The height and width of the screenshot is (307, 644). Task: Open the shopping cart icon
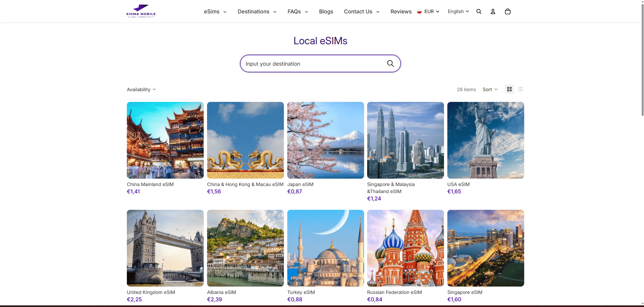click(508, 11)
